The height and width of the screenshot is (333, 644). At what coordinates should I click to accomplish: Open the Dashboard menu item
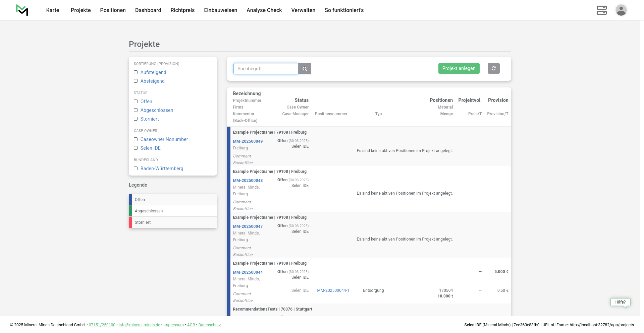coord(148,10)
